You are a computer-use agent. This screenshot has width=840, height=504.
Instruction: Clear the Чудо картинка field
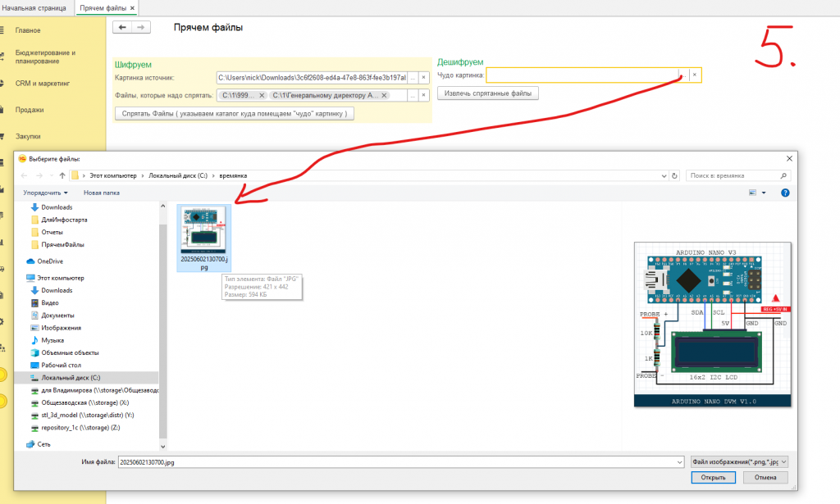point(694,75)
